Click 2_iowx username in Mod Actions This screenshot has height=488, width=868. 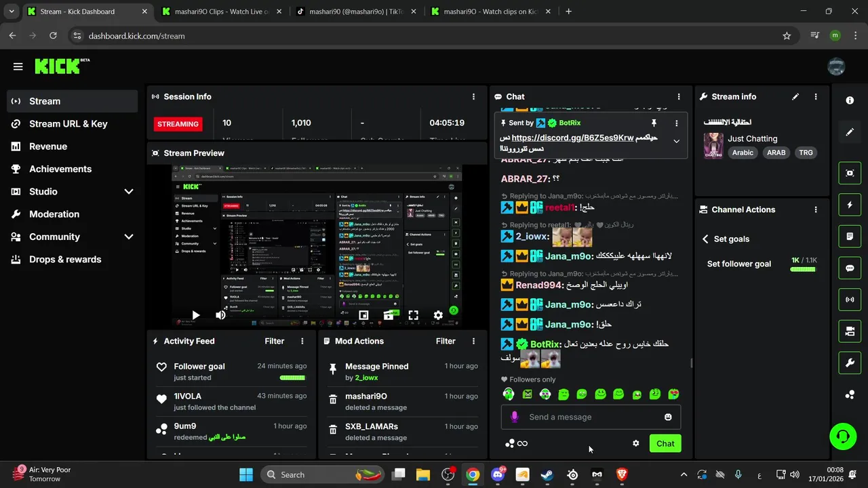point(366,378)
